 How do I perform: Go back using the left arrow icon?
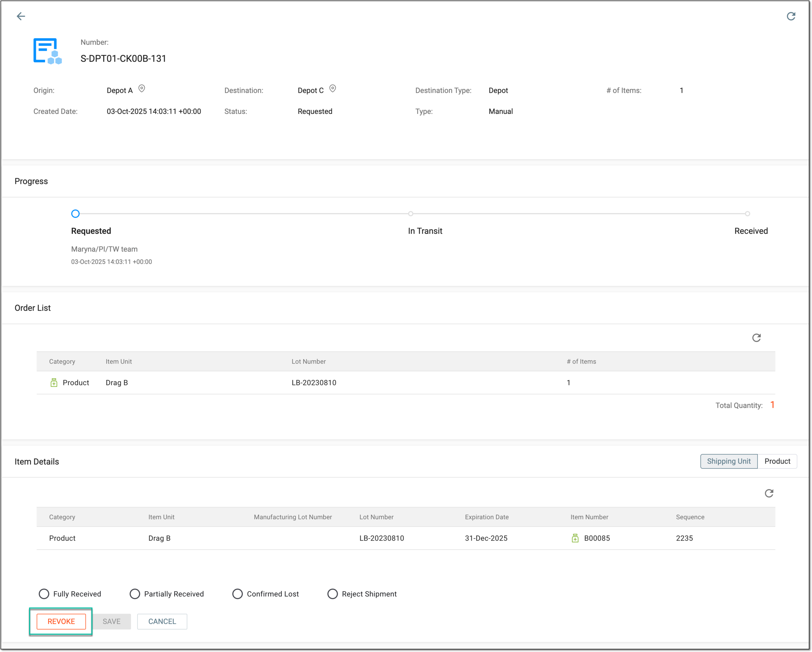click(21, 16)
